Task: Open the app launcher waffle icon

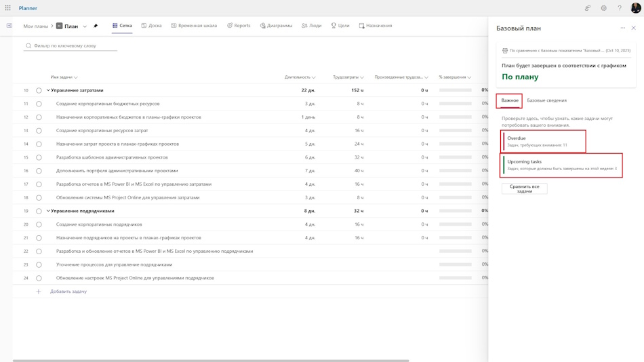Action: (x=8, y=8)
